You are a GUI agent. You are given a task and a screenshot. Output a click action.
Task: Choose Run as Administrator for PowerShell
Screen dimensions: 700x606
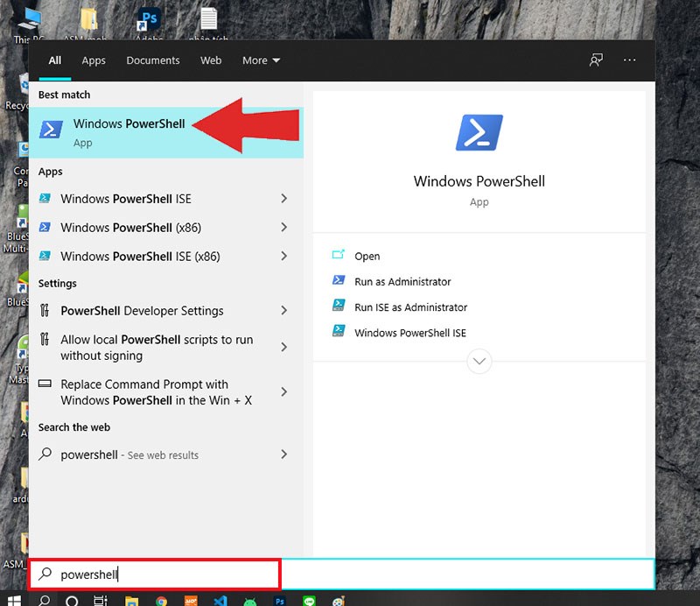pos(402,282)
